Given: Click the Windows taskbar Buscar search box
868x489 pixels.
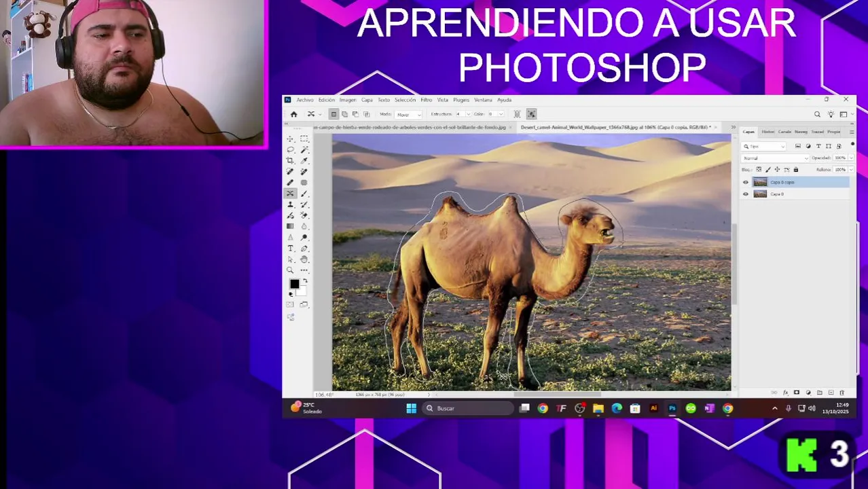Looking at the screenshot, I should click(467, 408).
